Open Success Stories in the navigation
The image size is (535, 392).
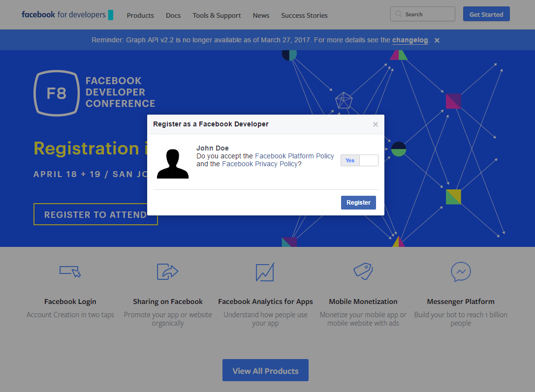pyautogui.click(x=304, y=15)
